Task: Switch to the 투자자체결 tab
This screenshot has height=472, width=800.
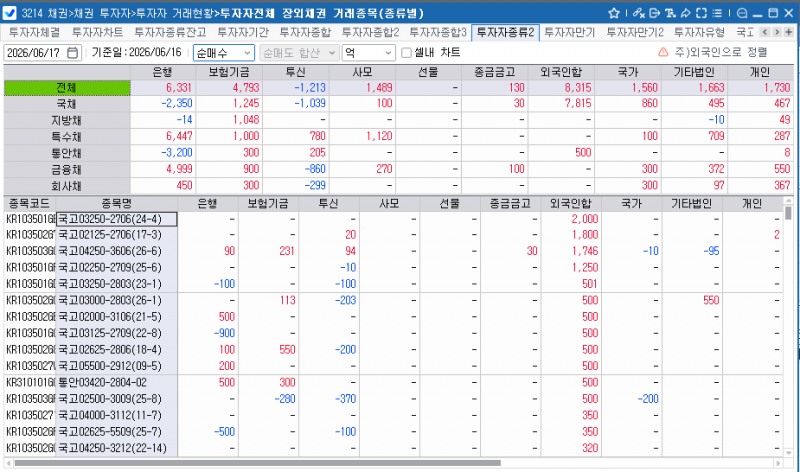Action: (34, 33)
